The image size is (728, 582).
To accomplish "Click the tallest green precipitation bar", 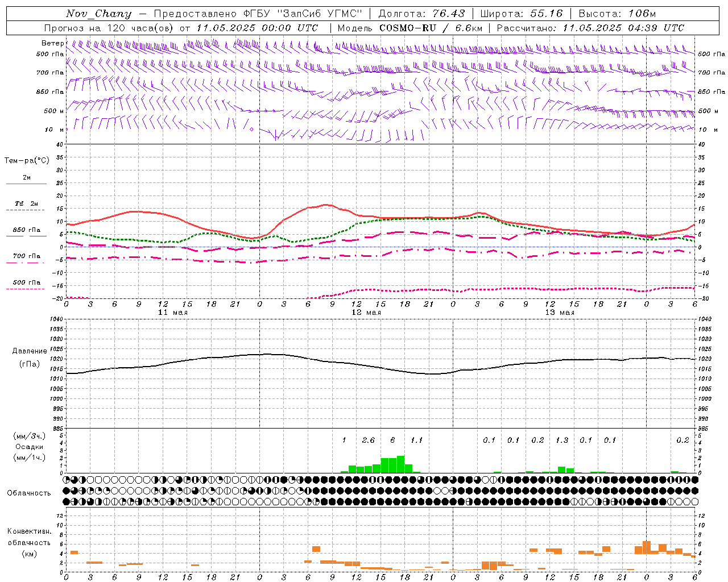I will pos(400,464).
